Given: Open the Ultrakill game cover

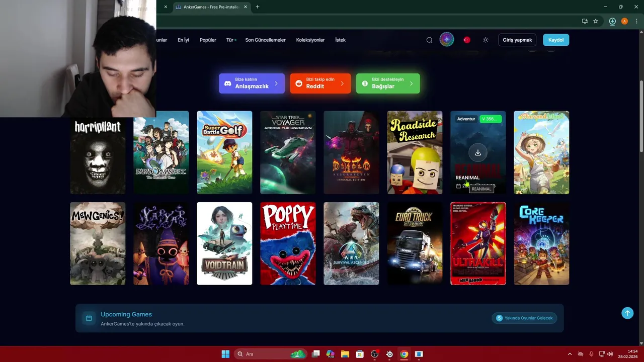Looking at the screenshot, I should tap(478, 243).
